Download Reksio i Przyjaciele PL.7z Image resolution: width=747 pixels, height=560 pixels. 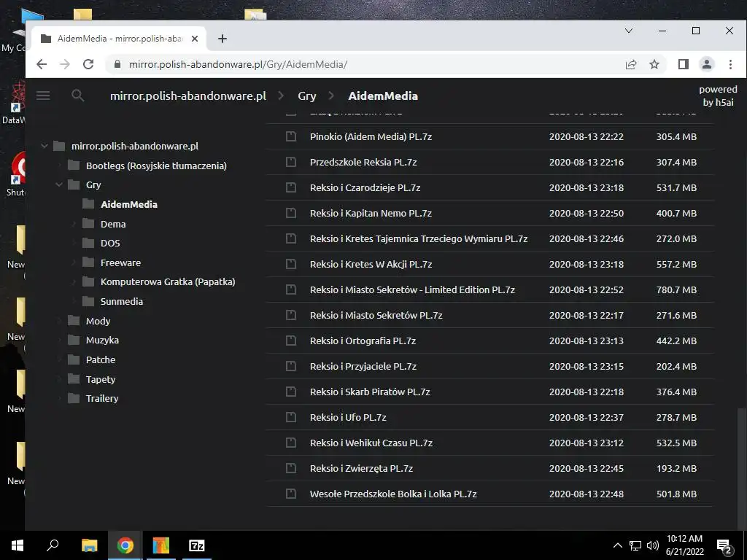[x=363, y=366]
